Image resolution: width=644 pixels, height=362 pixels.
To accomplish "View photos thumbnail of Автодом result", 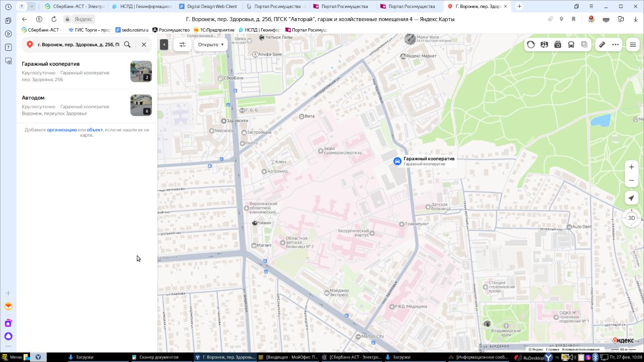I will [141, 105].
